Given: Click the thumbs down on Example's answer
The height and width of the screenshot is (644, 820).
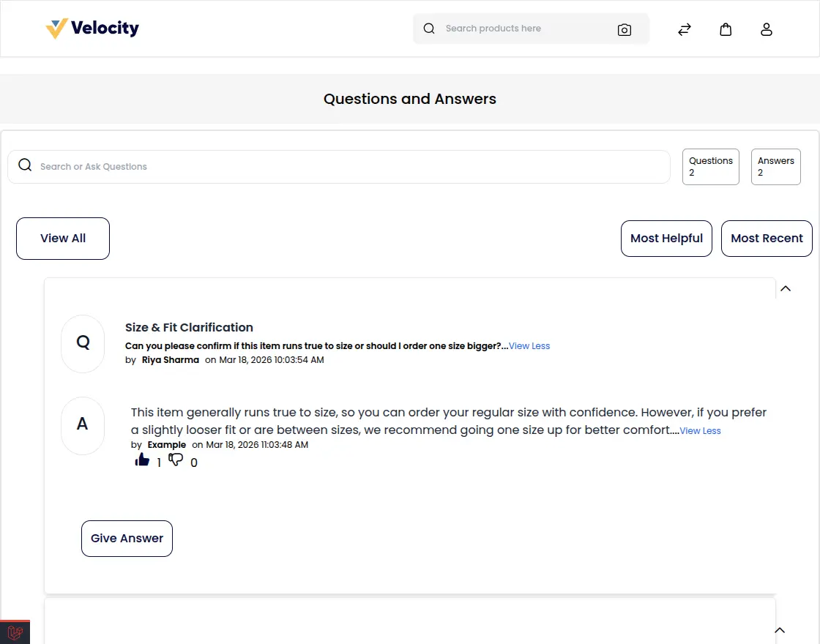Looking at the screenshot, I should point(176,460).
